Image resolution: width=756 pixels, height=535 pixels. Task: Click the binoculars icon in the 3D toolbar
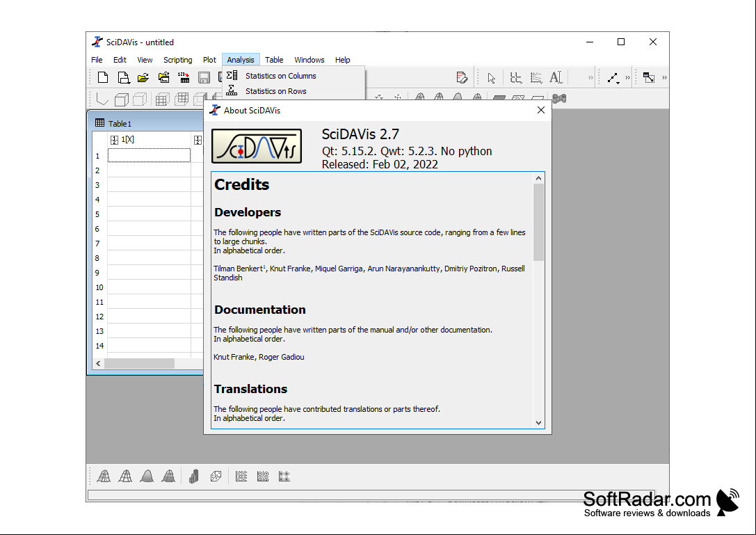point(559,99)
